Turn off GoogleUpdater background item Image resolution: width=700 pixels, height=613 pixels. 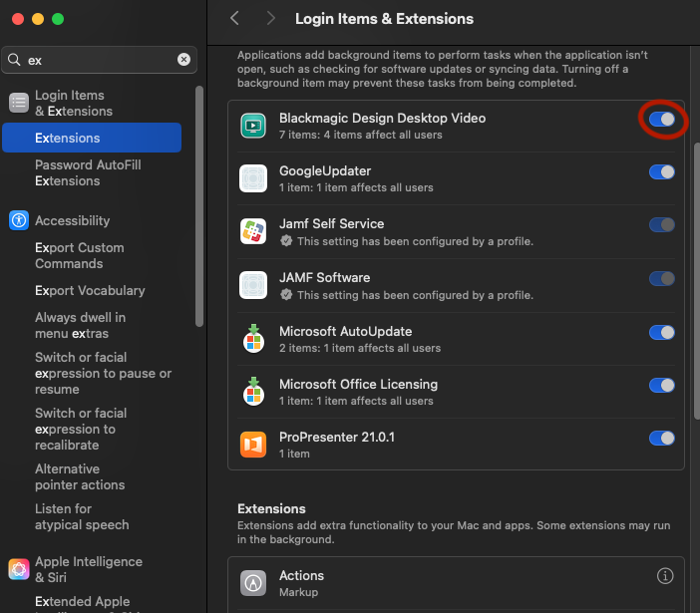coord(661,171)
